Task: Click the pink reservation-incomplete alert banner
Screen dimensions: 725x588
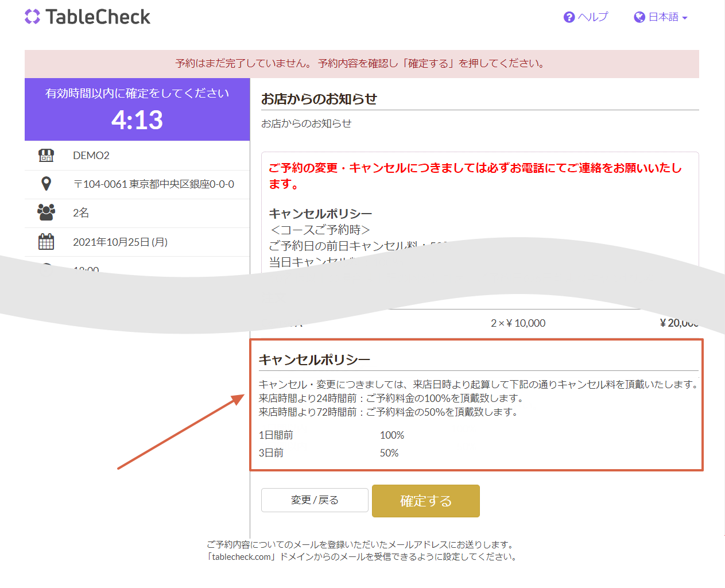Action: (x=362, y=64)
